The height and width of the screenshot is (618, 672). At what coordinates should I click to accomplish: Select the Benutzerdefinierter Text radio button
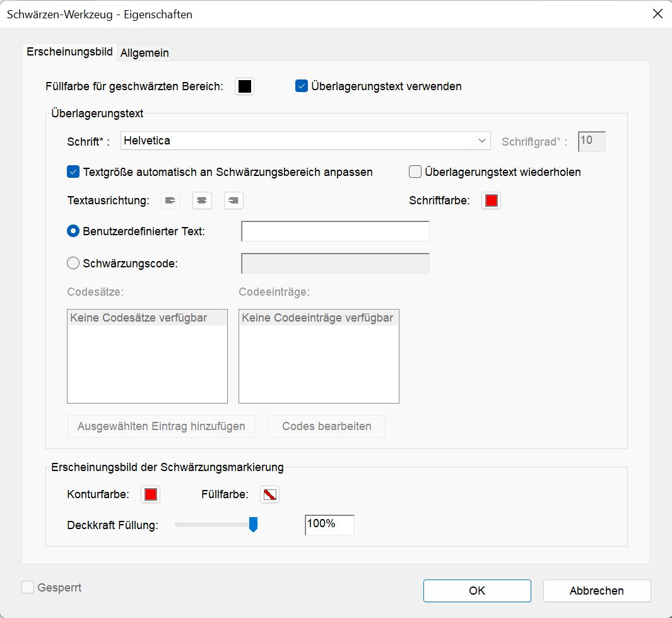[73, 231]
